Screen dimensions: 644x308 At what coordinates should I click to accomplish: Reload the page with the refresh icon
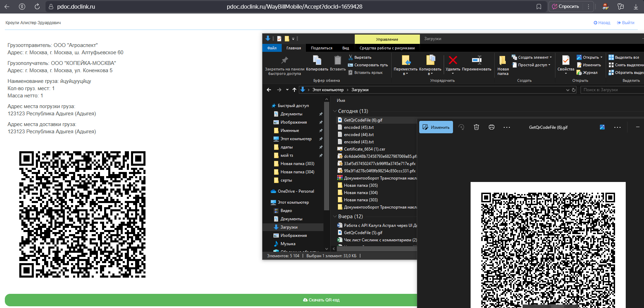37,7
